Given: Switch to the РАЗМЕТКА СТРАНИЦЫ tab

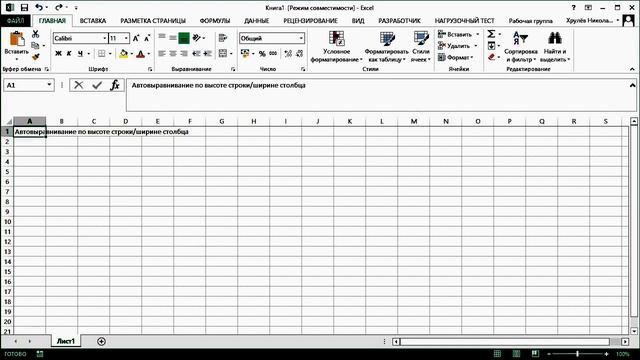Looking at the screenshot, I should 153,20.
